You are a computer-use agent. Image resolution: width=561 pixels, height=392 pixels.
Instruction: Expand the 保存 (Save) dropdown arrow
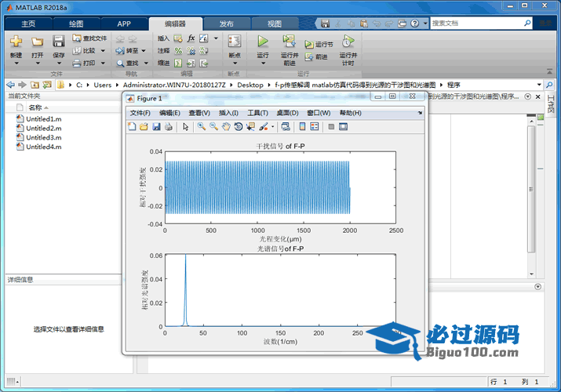point(59,64)
